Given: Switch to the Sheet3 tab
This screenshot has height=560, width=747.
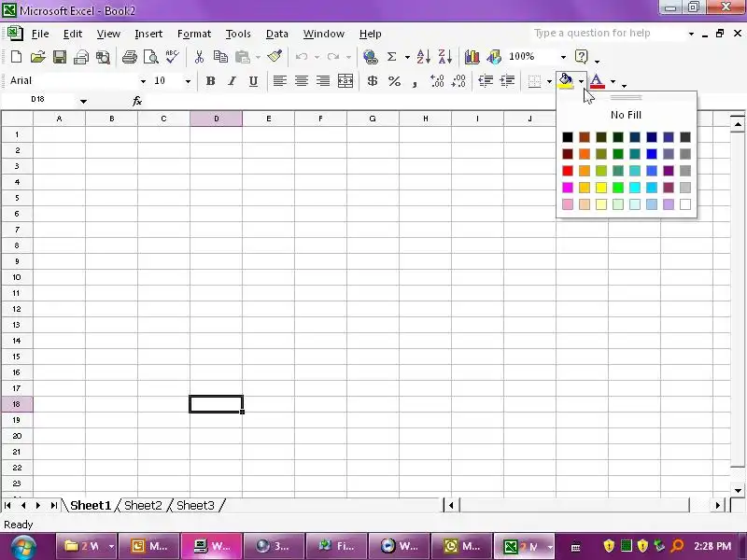Looking at the screenshot, I should [x=195, y=505].
